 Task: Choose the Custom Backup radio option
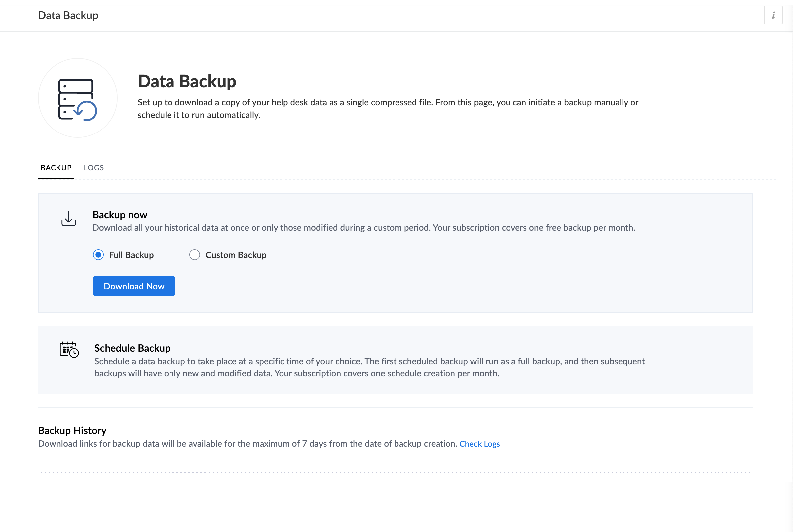[x=194, y=255]
